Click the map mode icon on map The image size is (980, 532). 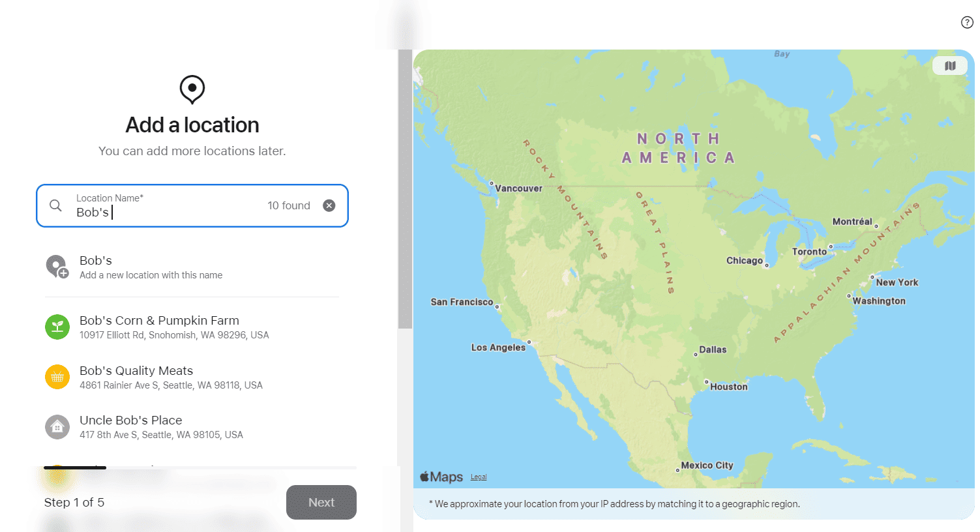tap(950, 66)
